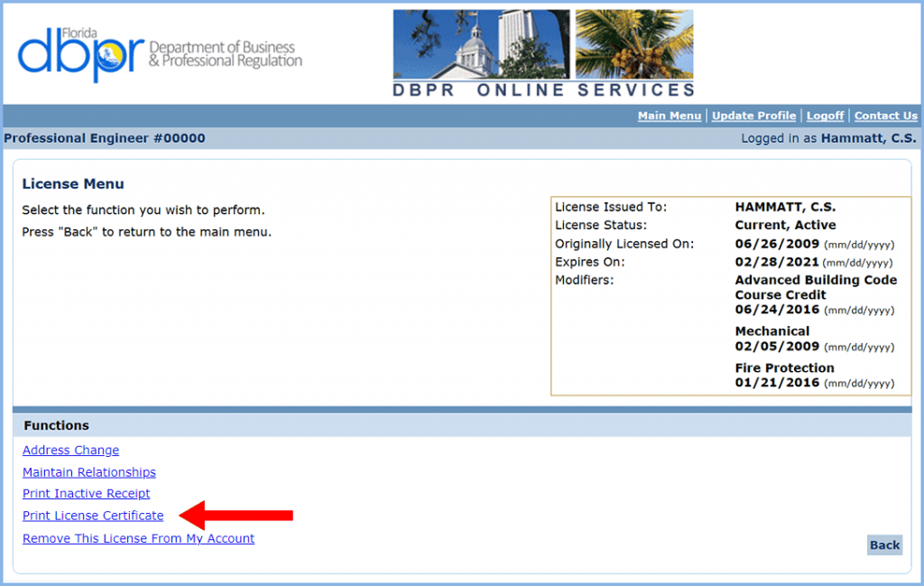Click the palm tree banner photo

[x=633, y=43]
